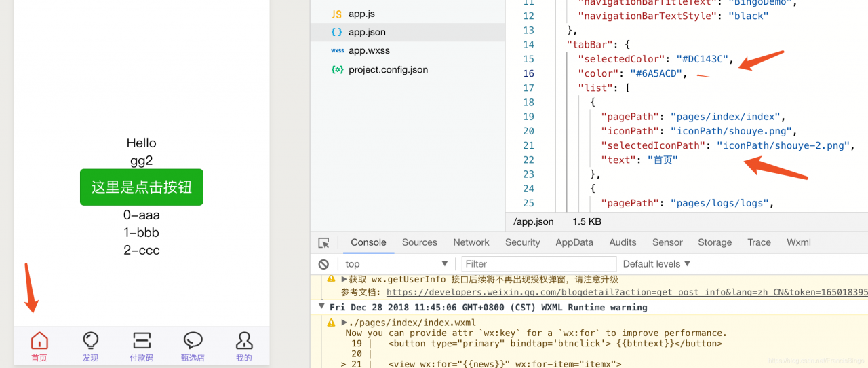Switch to the Sources tab
Viewport: 868px width, 368px height.
click(420, 242)
